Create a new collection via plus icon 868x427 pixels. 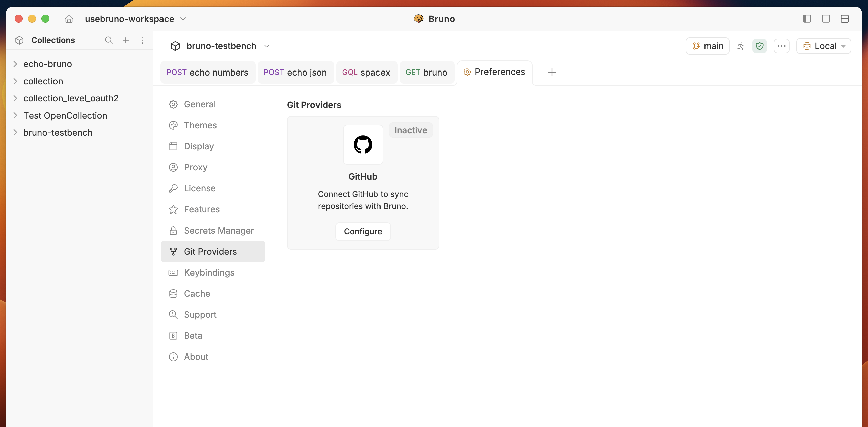click(x=126, y=40)
